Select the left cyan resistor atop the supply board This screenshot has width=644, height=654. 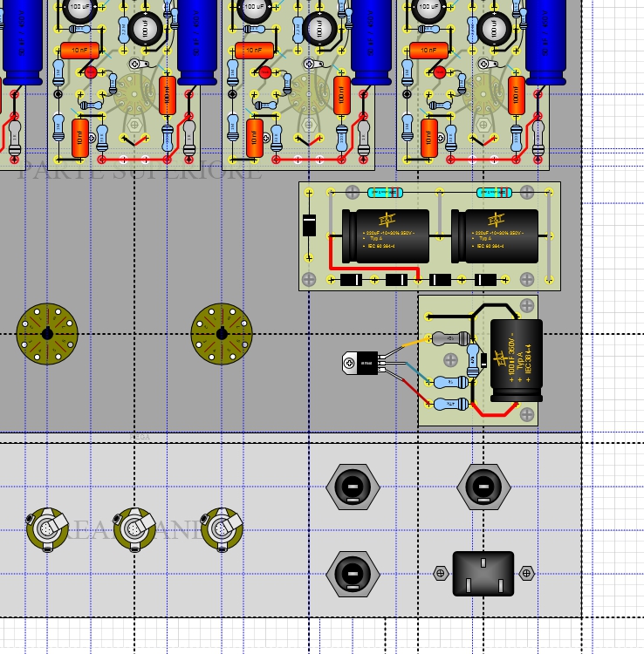click(386, 192)
